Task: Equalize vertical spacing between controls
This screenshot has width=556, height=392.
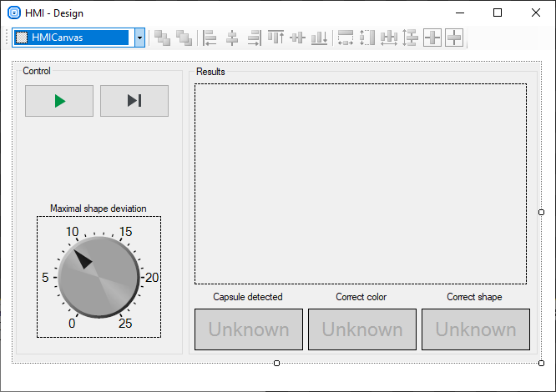Action: (410, 38)
